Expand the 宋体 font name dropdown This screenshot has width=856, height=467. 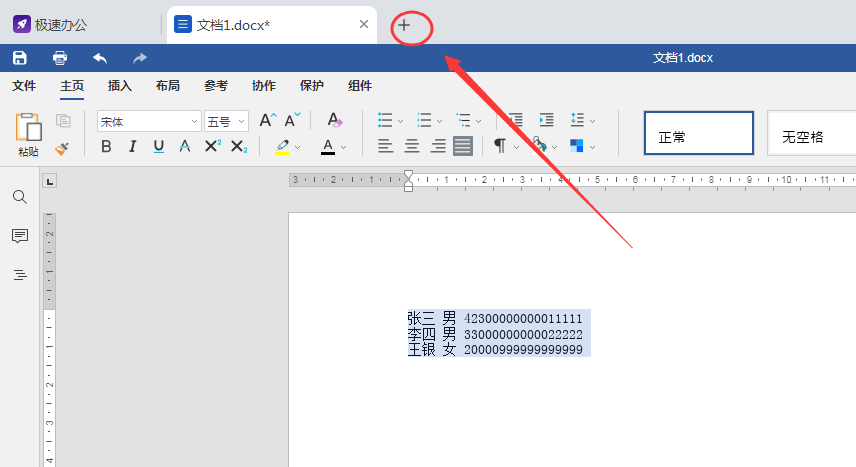(x=194, y=121)
